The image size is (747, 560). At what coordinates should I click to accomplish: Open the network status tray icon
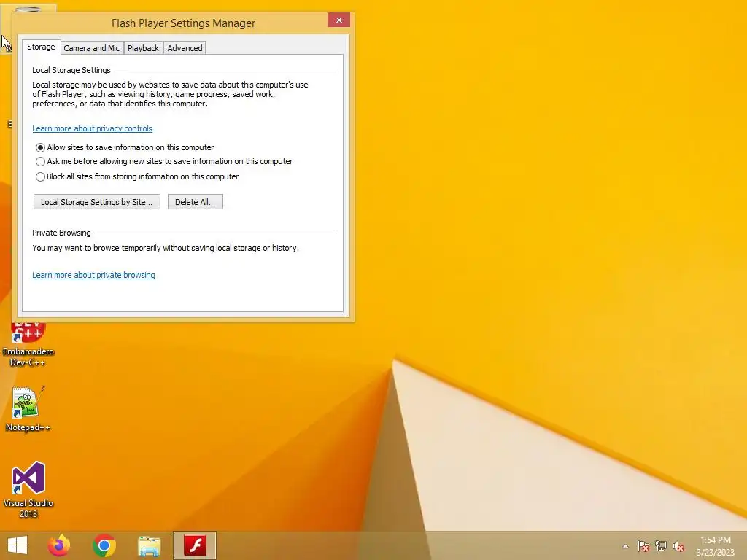[661, 546]
